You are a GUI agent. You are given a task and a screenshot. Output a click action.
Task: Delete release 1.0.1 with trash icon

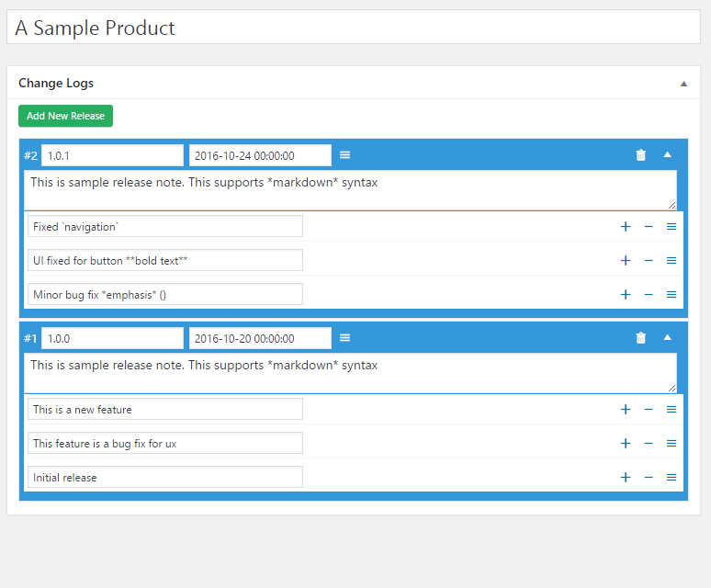pyautogui.click(x=640, y=155)
